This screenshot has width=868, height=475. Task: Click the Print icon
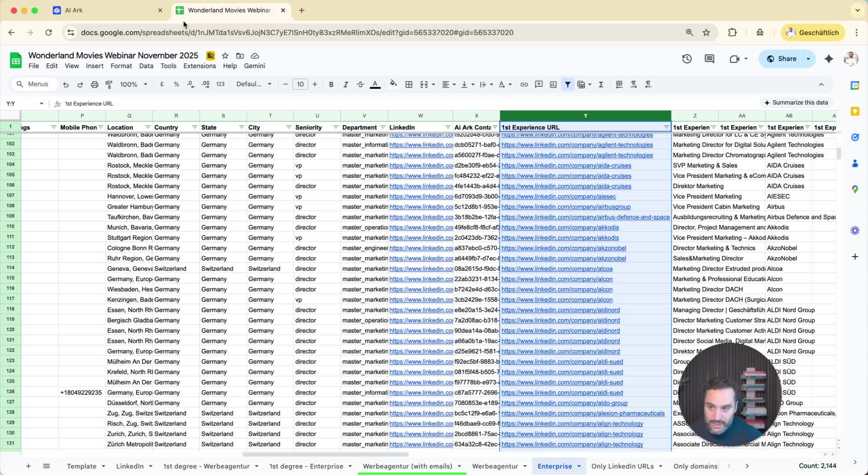95,84
